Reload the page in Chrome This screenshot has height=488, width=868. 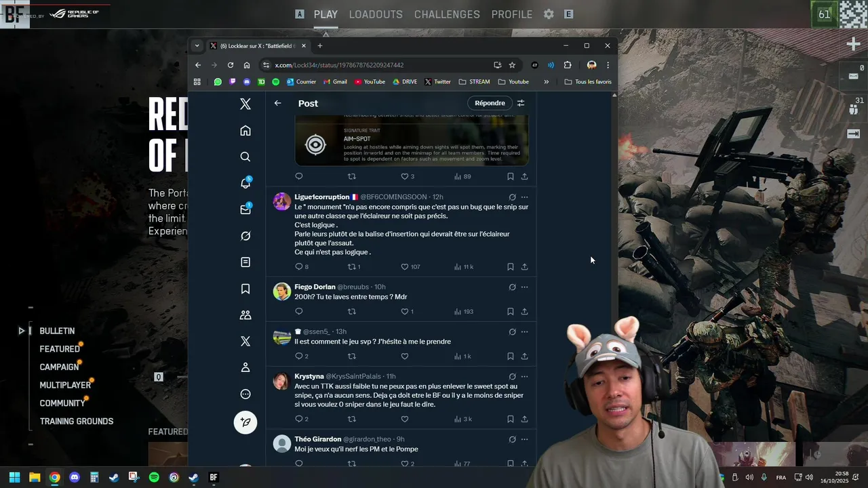231,65
